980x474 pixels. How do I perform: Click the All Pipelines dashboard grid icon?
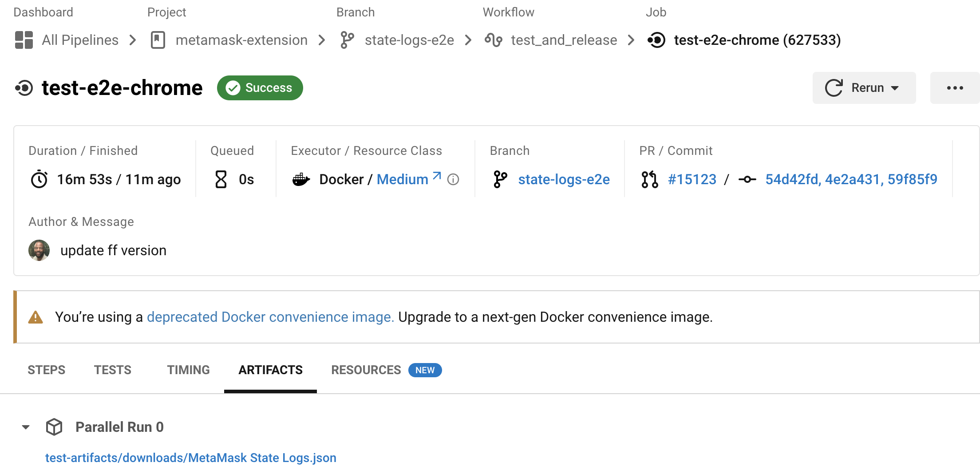click(x=24, y=40)
